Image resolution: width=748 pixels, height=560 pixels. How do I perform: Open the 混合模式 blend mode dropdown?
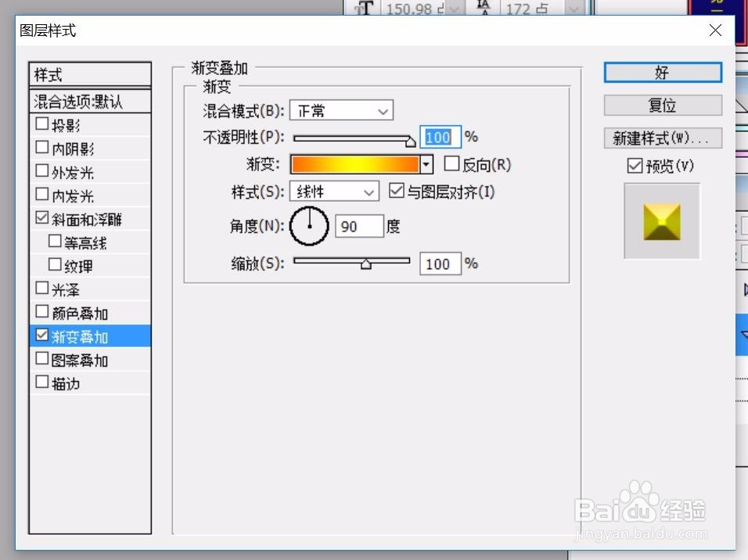pos(340,110)
